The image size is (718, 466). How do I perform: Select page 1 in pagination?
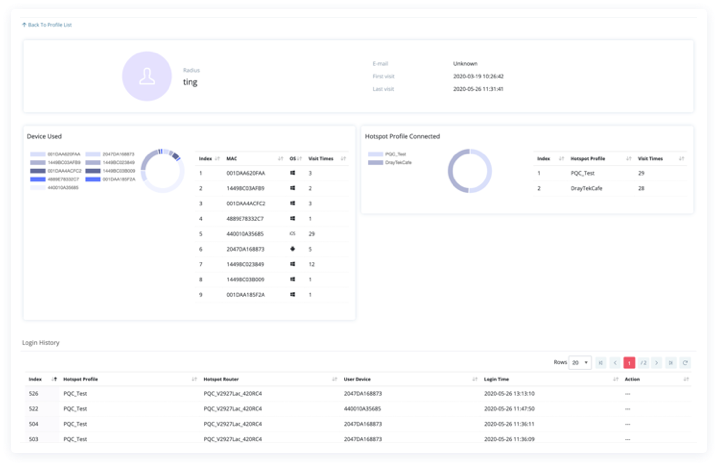coord(629,362)
